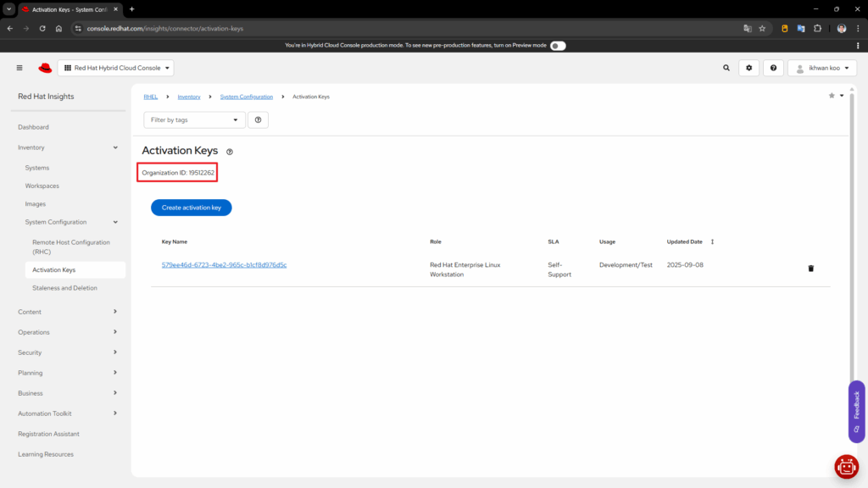Click the tags filter help icon

tap(258, 120)
